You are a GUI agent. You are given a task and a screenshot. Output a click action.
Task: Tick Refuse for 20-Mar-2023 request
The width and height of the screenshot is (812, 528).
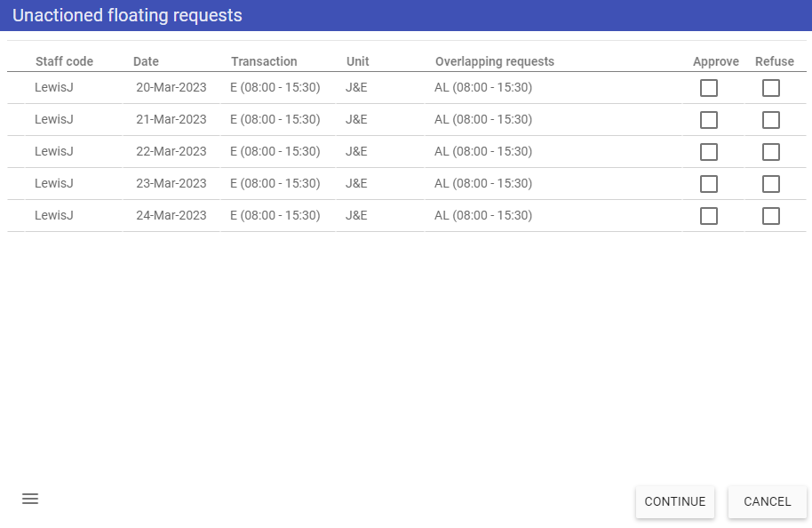click(x=770, y=88)
